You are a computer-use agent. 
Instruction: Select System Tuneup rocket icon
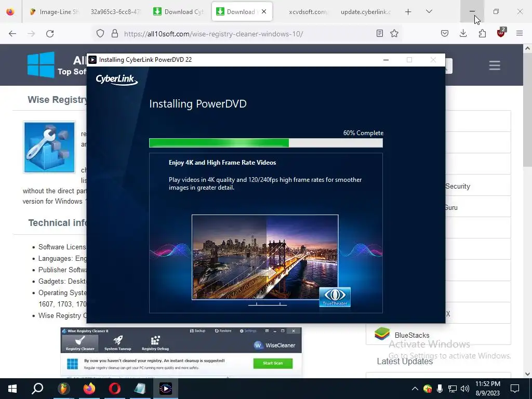pyautogui.click(x=118, y=343)
